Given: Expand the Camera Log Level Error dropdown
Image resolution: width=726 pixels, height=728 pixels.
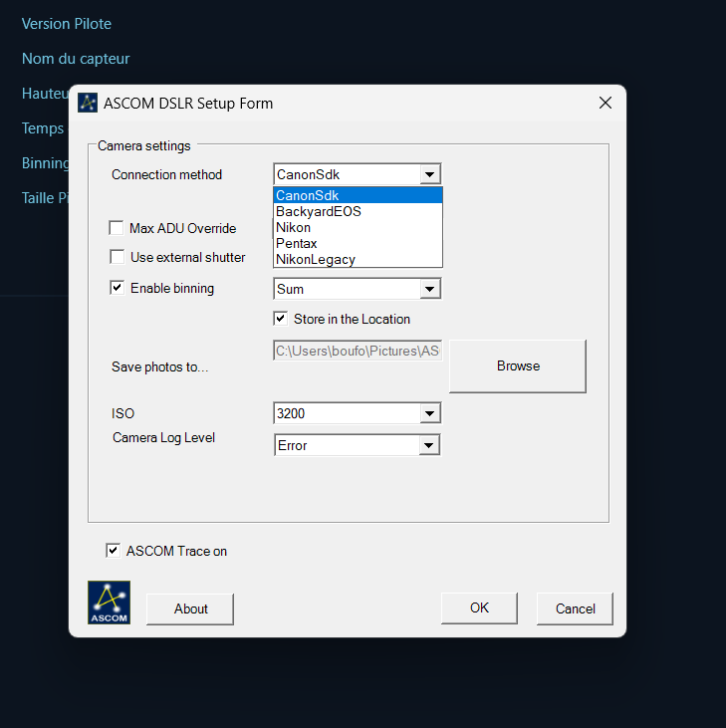Looking at the screenshot, I should tap(429, 445).
